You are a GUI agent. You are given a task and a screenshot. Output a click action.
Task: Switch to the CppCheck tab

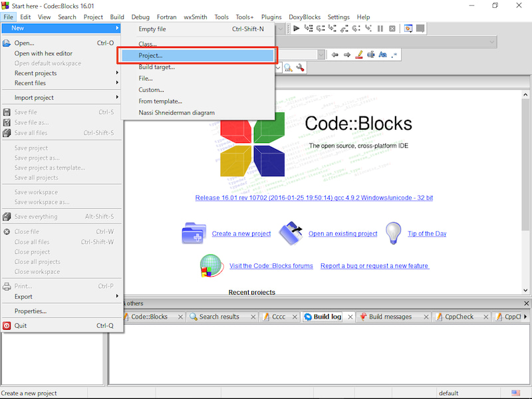click(459, 317)
